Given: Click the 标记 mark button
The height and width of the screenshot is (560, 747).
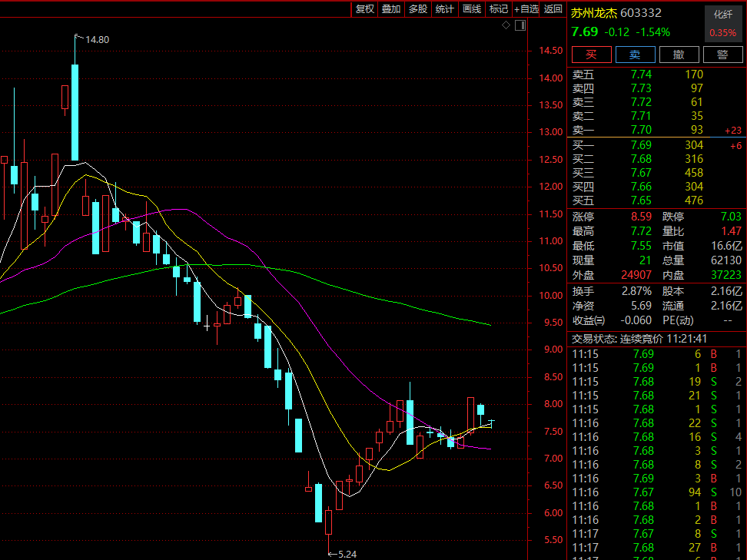Looking at the screenshot, I should click(499, 9).
